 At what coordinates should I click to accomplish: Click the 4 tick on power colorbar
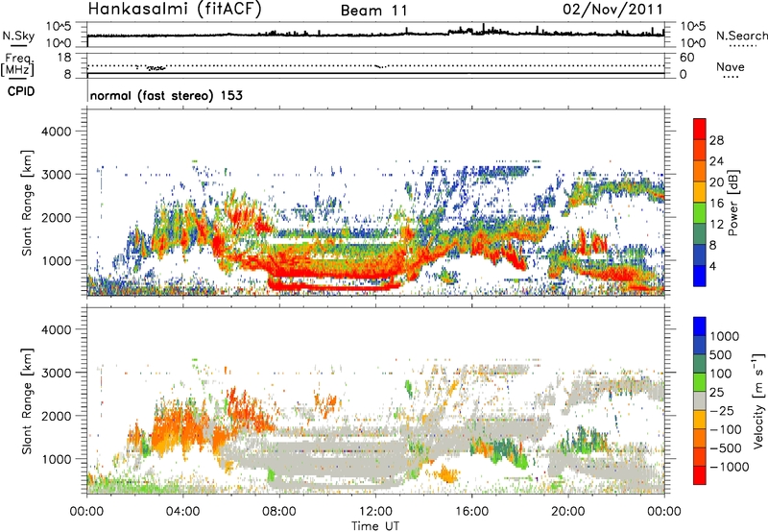(712, 266)
